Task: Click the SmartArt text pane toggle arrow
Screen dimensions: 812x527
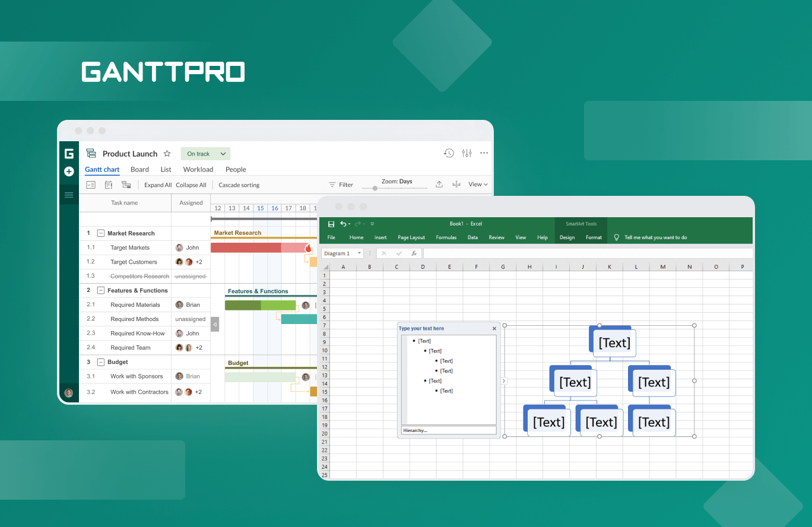Action: pos(504,381)
